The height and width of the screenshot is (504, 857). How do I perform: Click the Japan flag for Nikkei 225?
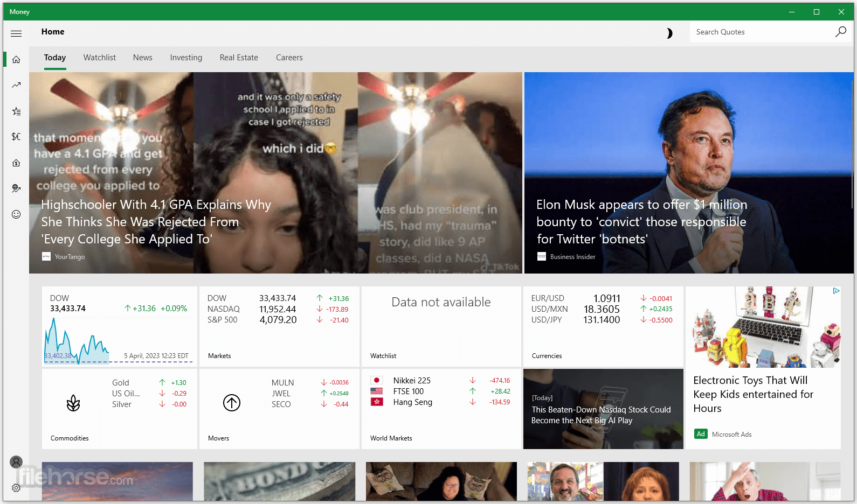[x=377, y=380]
